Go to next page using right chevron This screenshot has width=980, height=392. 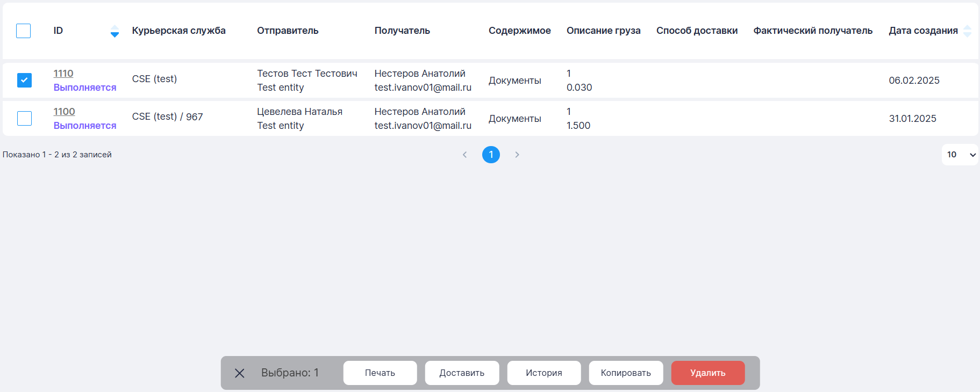[x=517, y=155]
